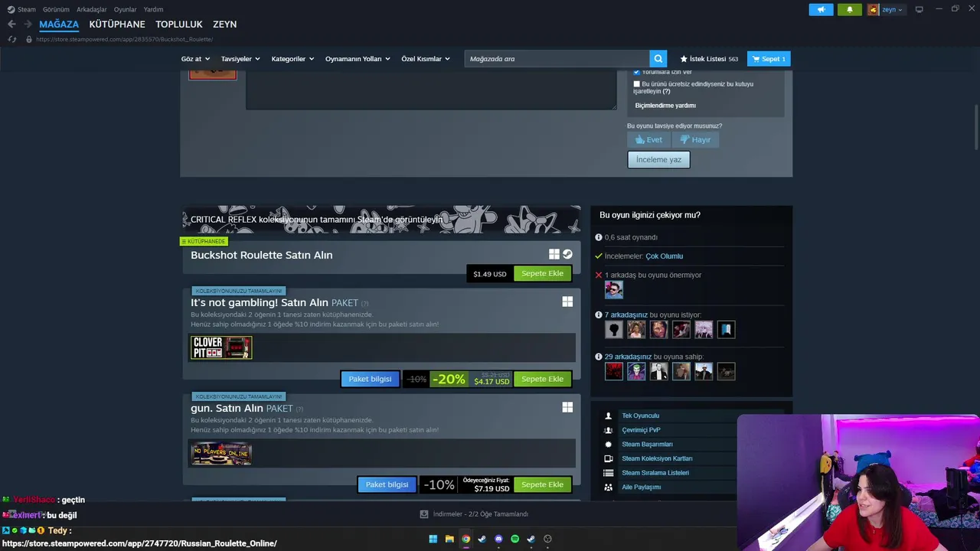Add It's not gambling bundle to cart
Image resolution: width=980 pixels, height=551 pixels.
pyautogui.click(x=542, y=379)
